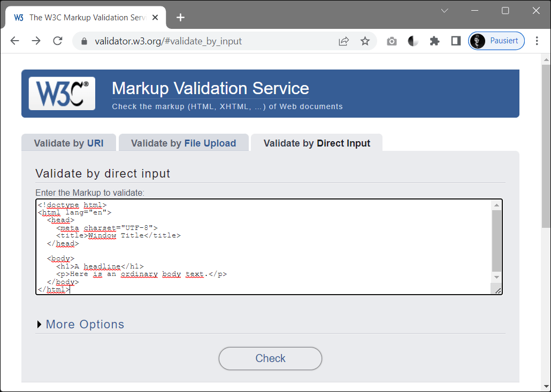Image resolution: width=551 pixels, height=392 pixels.
Task: Click the W3C logo in the banner
Action: [x=62, y=93]
